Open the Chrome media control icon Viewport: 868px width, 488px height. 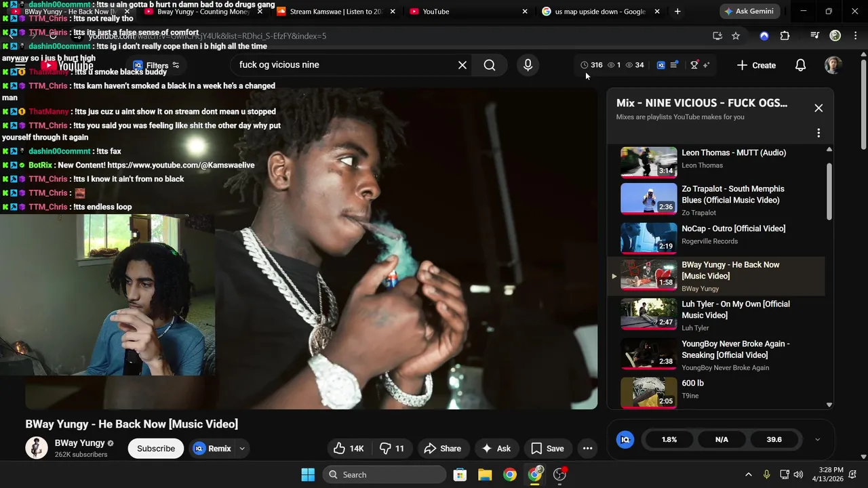815,36
